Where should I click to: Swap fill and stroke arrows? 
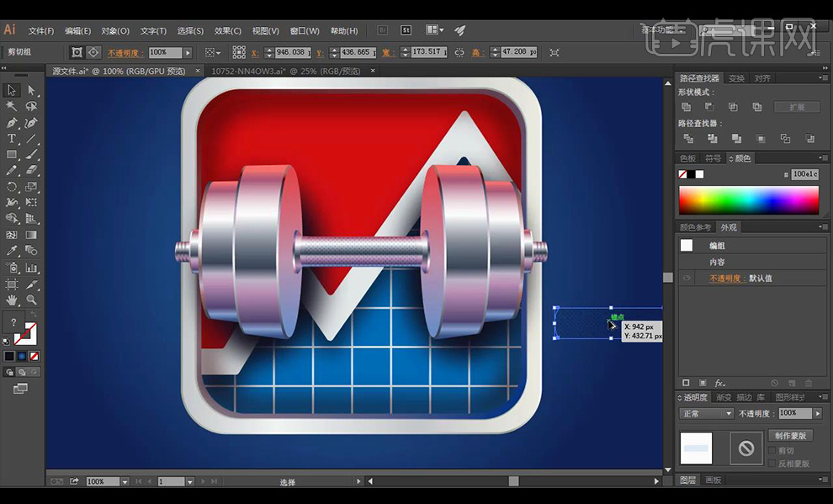click(x=34, y=315)
